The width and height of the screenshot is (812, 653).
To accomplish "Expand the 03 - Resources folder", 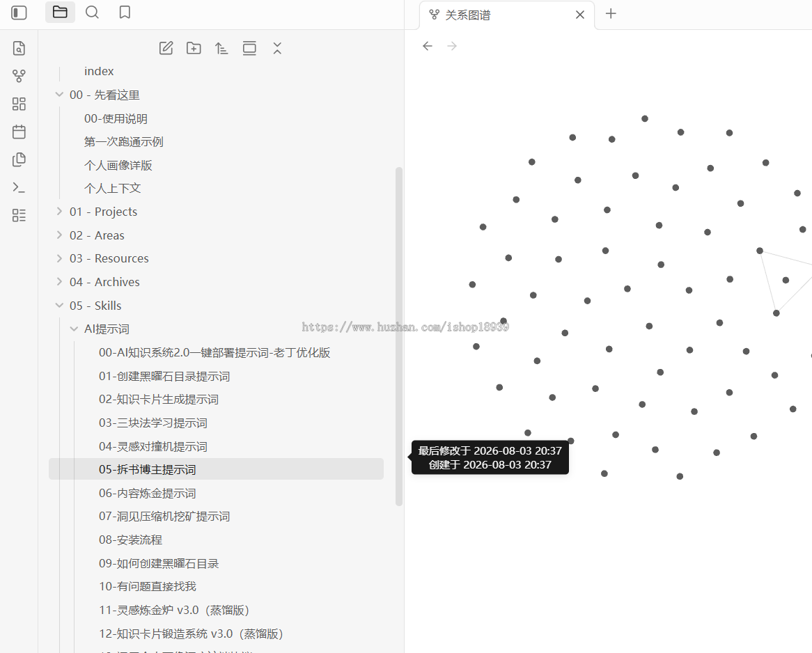I will point(59,258).
